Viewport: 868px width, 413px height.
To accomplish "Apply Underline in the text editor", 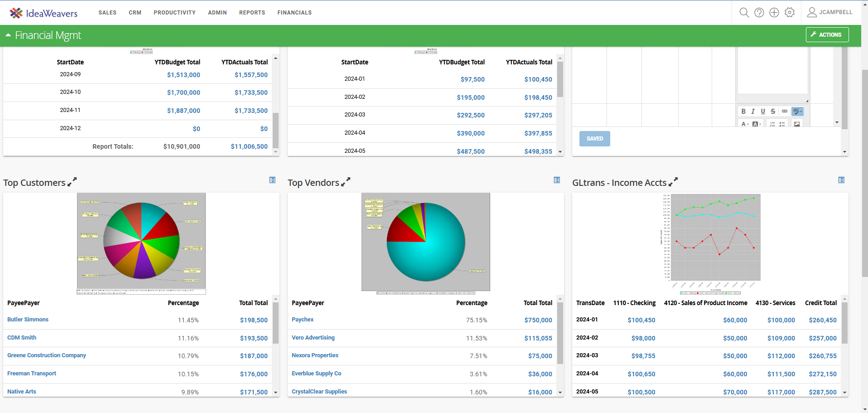I will click(x=763, y=111).
